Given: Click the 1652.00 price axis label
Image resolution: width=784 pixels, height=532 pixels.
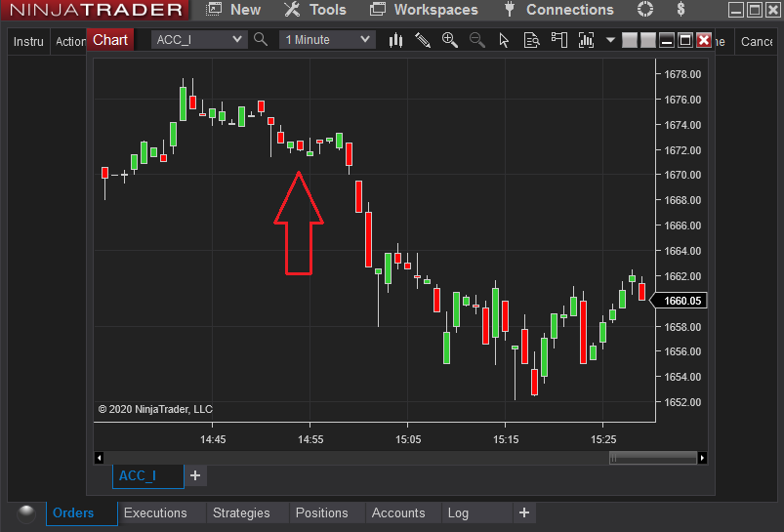Looking at the screenshot, I should (682, 402).
